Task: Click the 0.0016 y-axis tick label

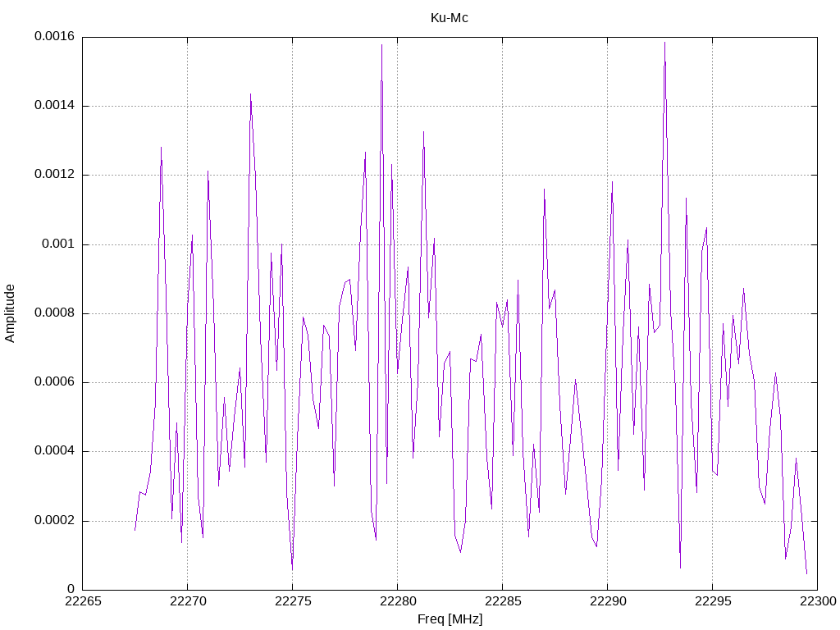Action: (x=55, y=36)
